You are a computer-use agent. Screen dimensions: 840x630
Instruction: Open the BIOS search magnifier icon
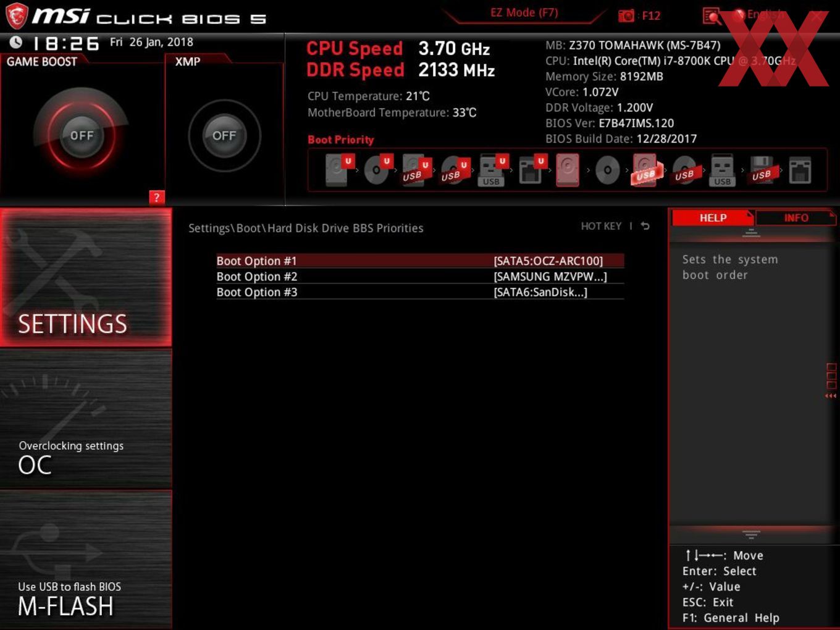(x=712, y=16)
